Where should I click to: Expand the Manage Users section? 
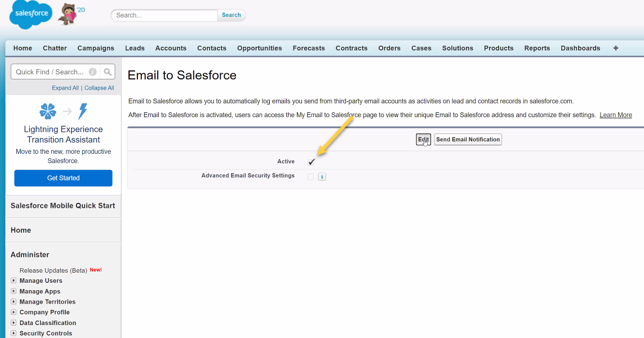coord(14,281)
